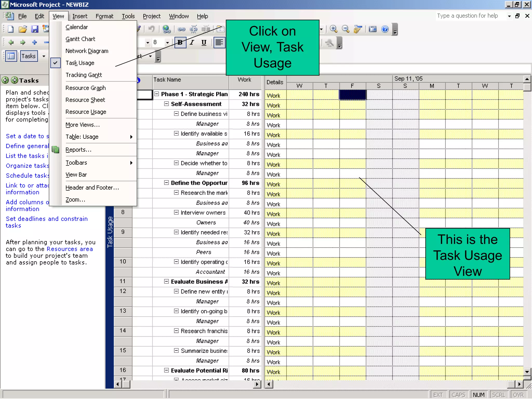Click the Project Guide toggle icon
532x399 pixels.
click(x=11, y=56)
